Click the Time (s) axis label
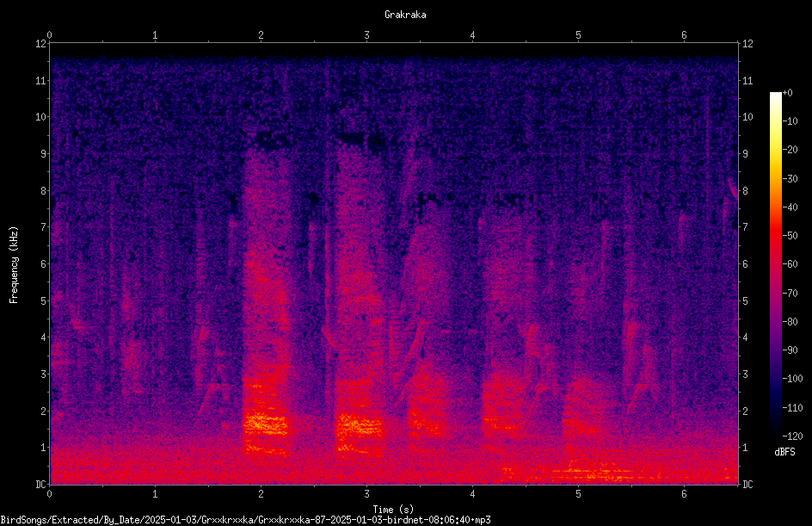Image resolution: width=812 pixels, height=526 pixels. point(394,510)
